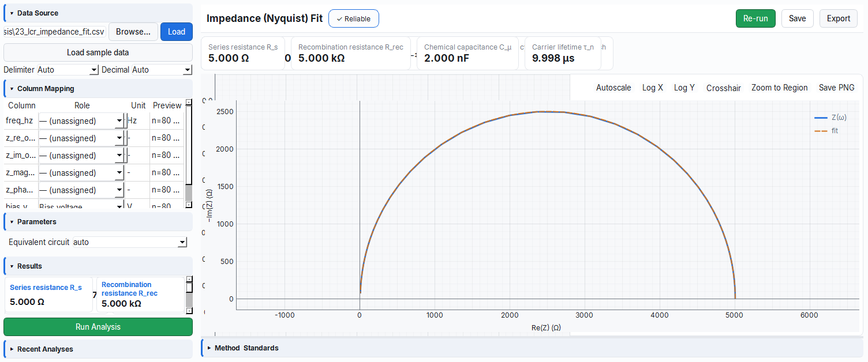Image resolution: width=868 pixels, height=362 pixels.
Task: Click the Export button
Action: click(x=838, y=18)
